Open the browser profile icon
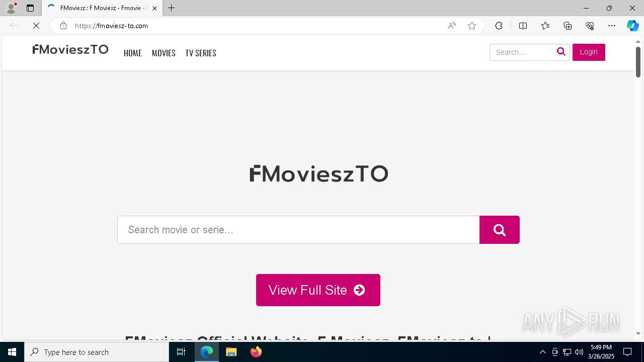The height and width of the screenshot is (362, 644). (x=11, y=8)
